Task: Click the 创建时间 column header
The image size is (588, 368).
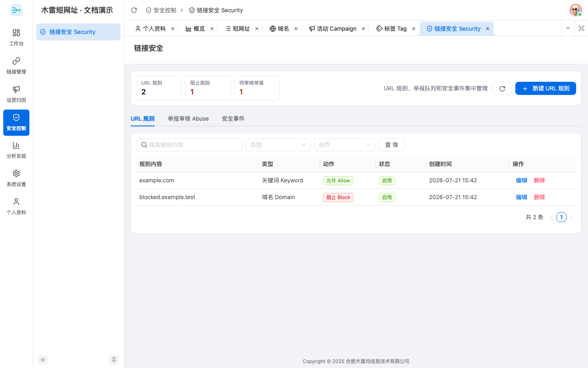Action: point(467,164)
